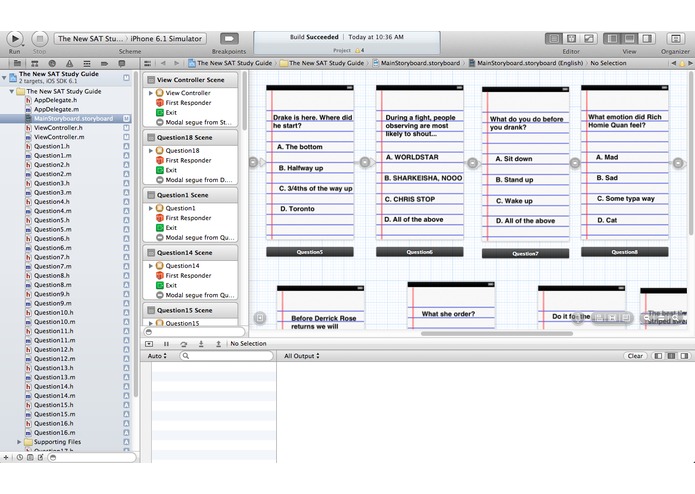Toggle the Utilities pane view button
The height and width of the screenshot is (494, 695).
647,39
